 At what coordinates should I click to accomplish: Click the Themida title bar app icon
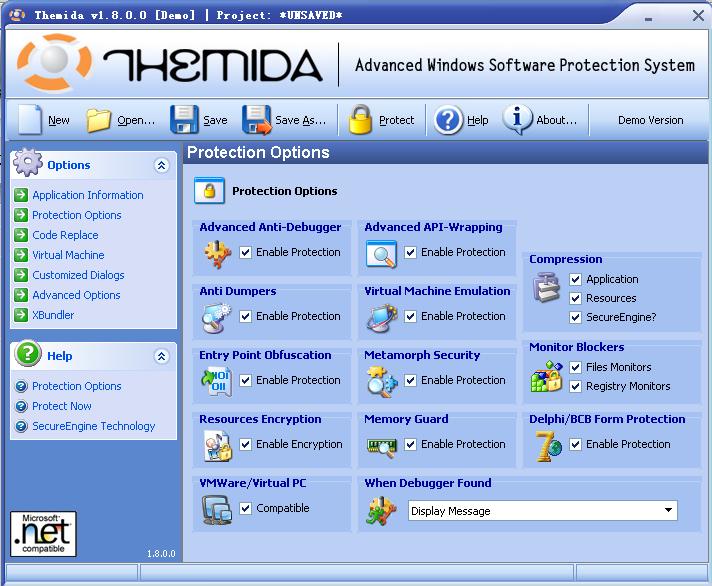[17, 15]
